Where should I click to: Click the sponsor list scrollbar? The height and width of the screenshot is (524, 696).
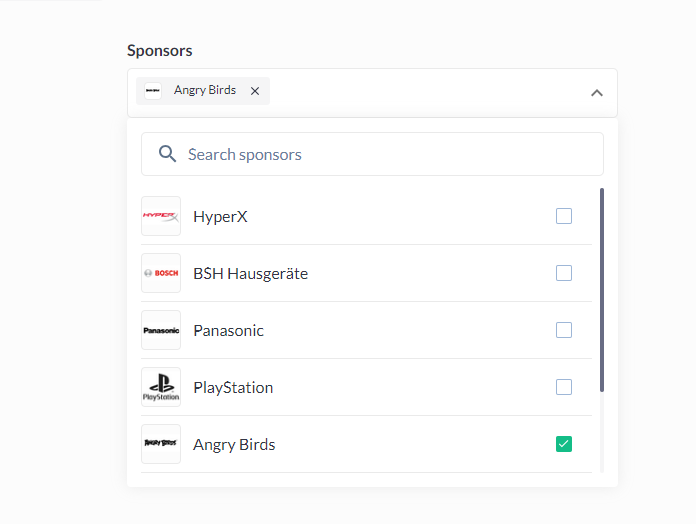pyautogui.click(x=602, y=290)
